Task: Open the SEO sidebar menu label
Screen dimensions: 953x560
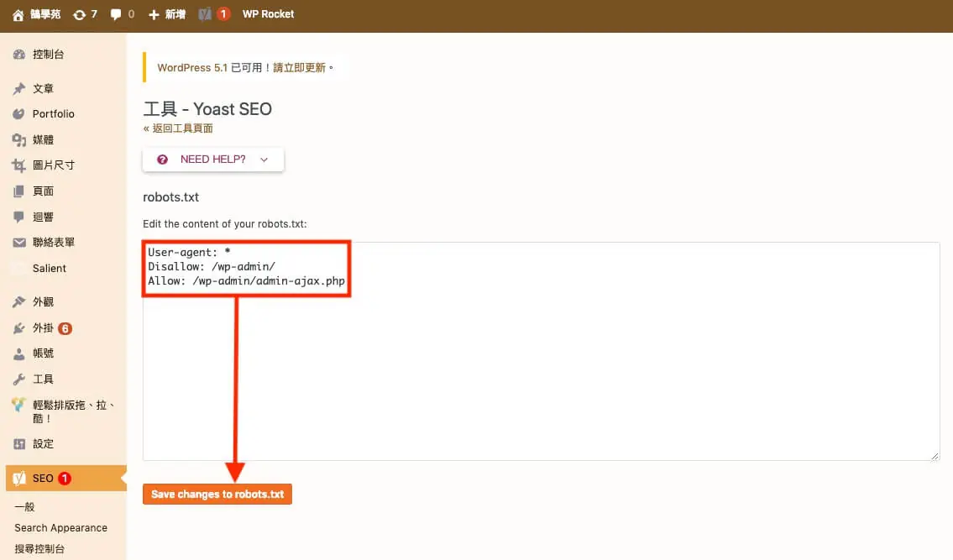Action: click(x=43, y=479)
